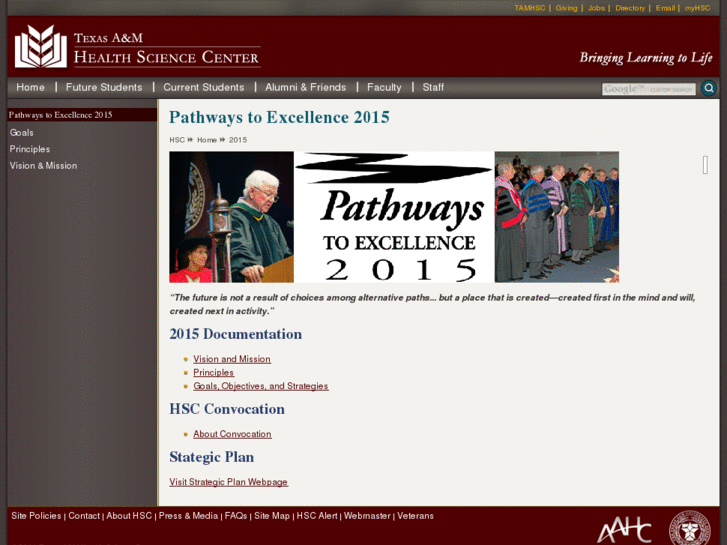The width and height of the screenshot is (727, 545).
Task: Click the Pathways to Excellence 2015 banner image
Action: [394, 217]
